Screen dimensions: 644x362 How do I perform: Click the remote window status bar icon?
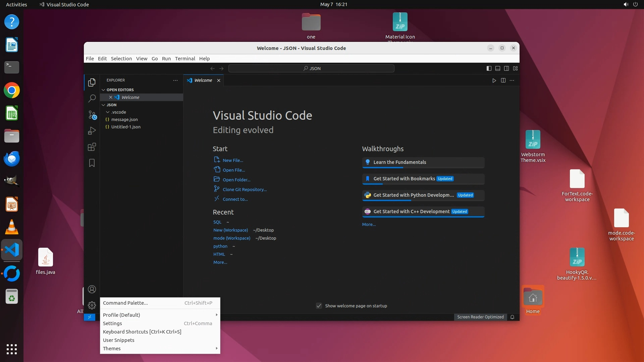click(90, 317)
